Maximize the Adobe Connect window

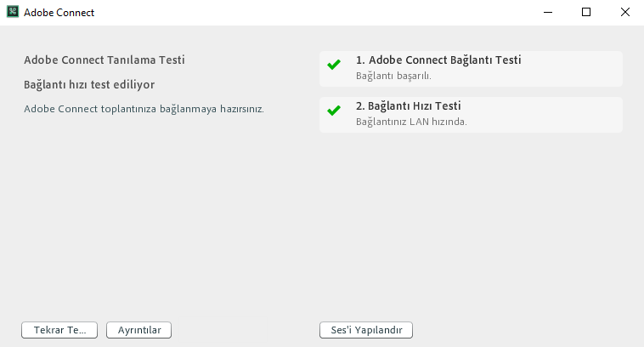(586, 13)
